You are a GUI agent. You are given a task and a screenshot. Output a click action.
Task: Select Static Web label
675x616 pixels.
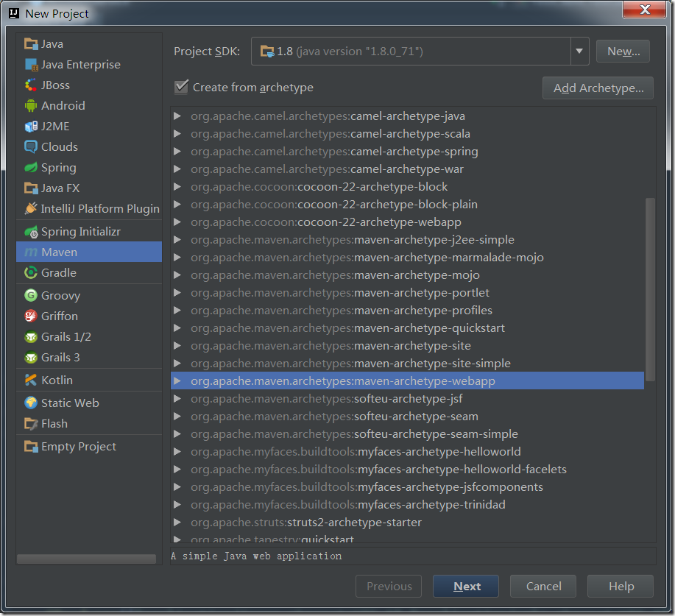[x=70, y=403]
